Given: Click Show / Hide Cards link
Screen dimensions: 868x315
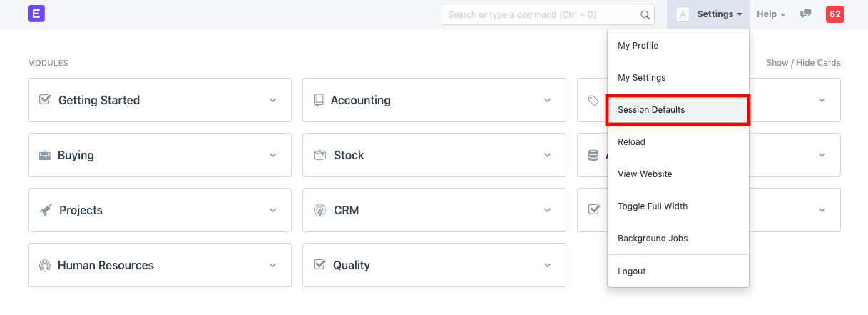Looking at the screenshot, I should [803, 63].
